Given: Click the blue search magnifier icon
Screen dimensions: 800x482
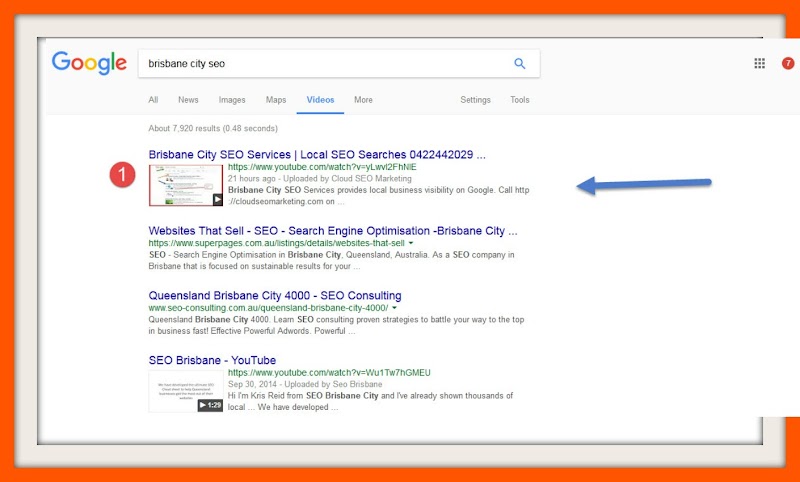Looking at the screenshot, I should click(519, 64).
